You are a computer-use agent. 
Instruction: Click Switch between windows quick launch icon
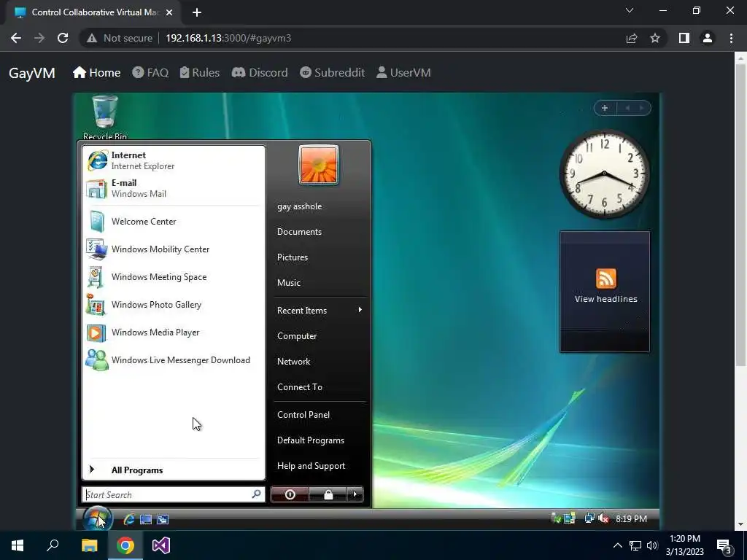coord(163,519)
